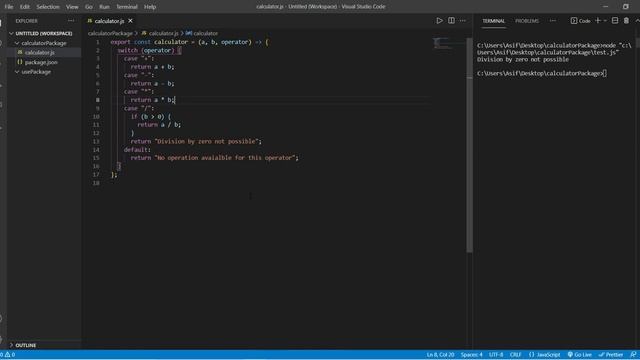Screen dimensions: 640x360
Task: Open the Run menu
Action: click(x=104, y=7)
